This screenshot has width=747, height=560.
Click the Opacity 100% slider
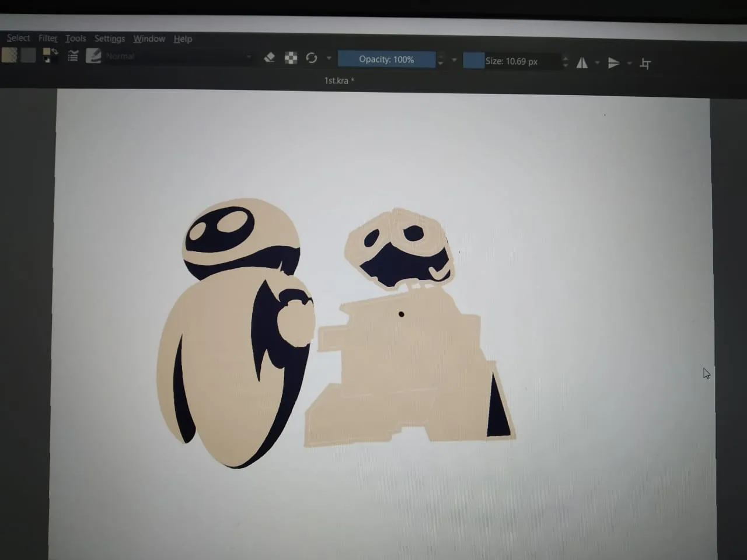tap(386, 60)
